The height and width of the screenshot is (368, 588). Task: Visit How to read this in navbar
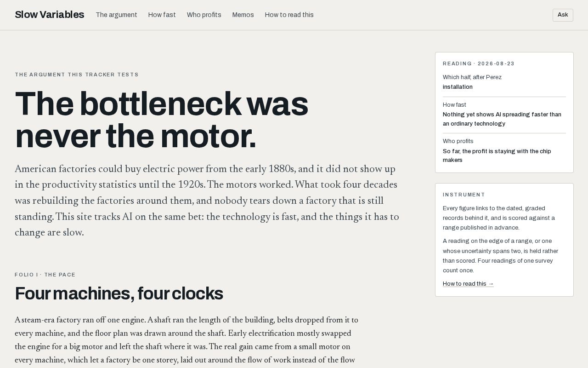pyautogui.click(x=289, y=15)
